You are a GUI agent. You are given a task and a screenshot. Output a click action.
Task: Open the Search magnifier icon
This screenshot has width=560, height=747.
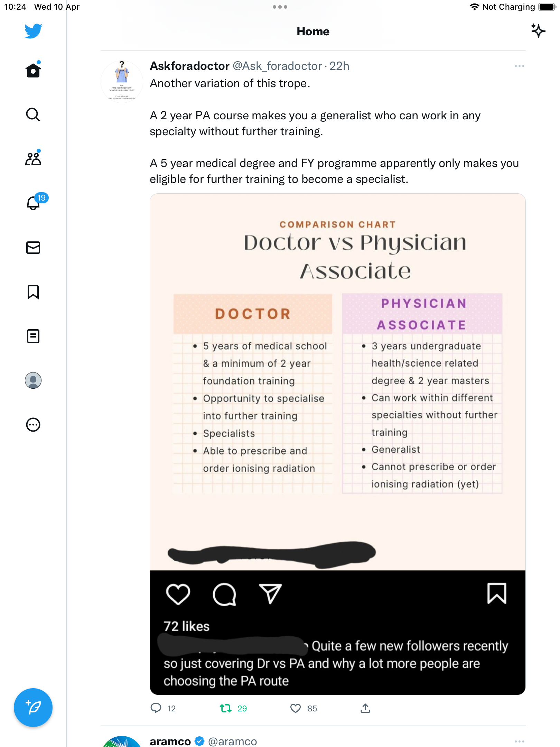click(x=33, y=114)
